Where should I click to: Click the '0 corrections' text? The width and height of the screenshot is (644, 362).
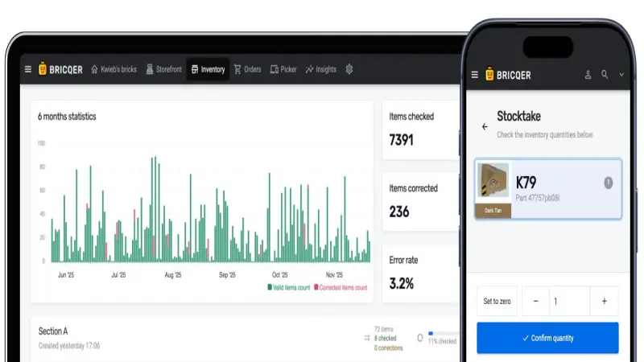point(389,348)
